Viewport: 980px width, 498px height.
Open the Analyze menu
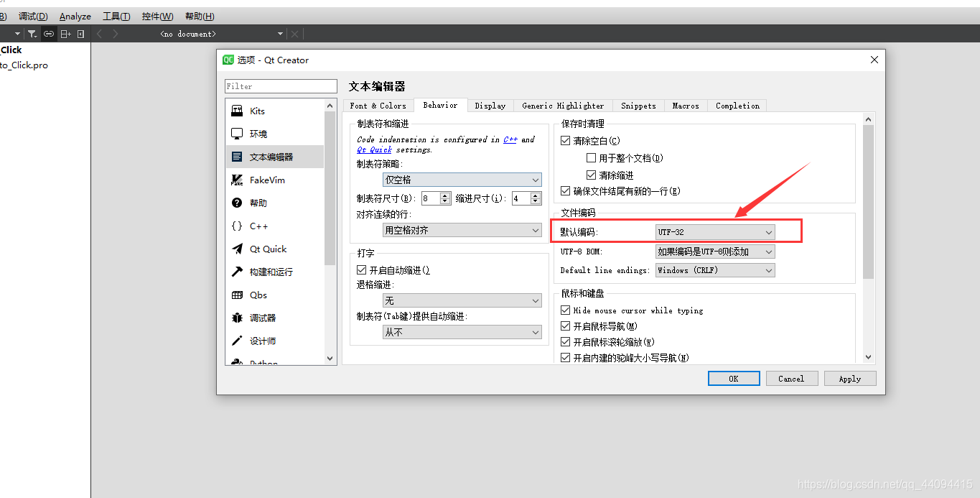tap(75, 17)
